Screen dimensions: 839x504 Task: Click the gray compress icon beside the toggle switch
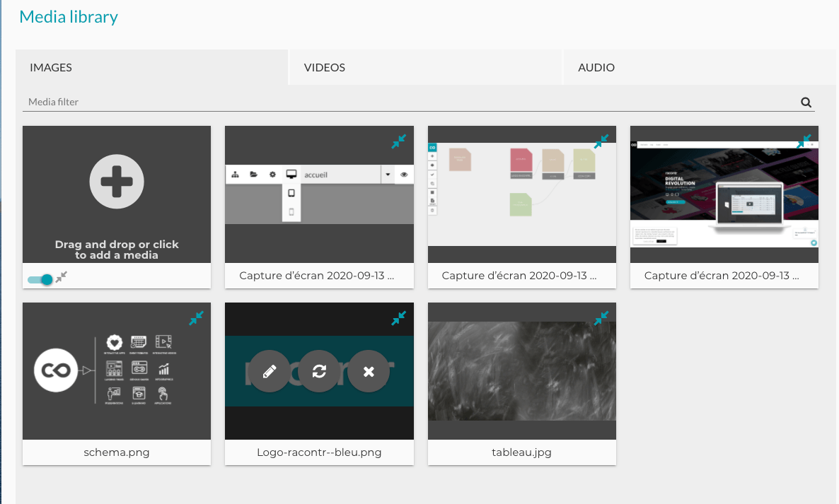tap(62, 278)
